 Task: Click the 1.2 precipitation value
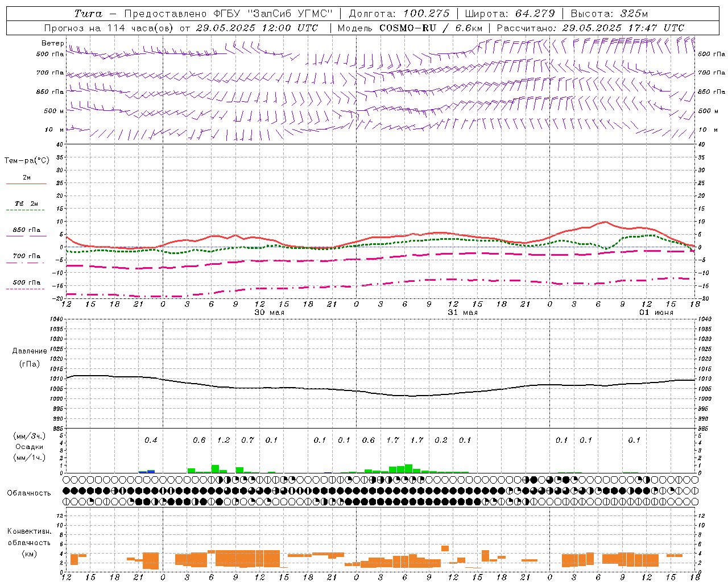point(224,440)
